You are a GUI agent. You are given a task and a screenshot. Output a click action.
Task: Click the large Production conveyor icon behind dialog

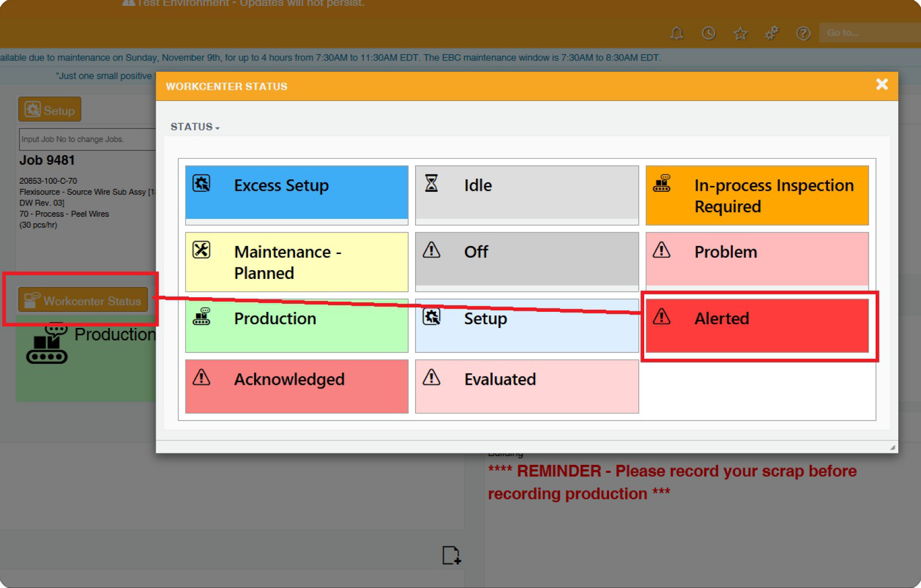tap(47, 344)
